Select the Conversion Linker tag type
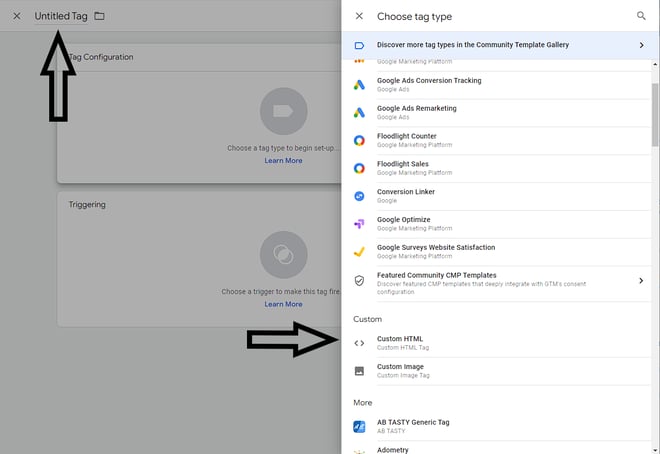Screen dimensions: 660x454 pos(497,196)
